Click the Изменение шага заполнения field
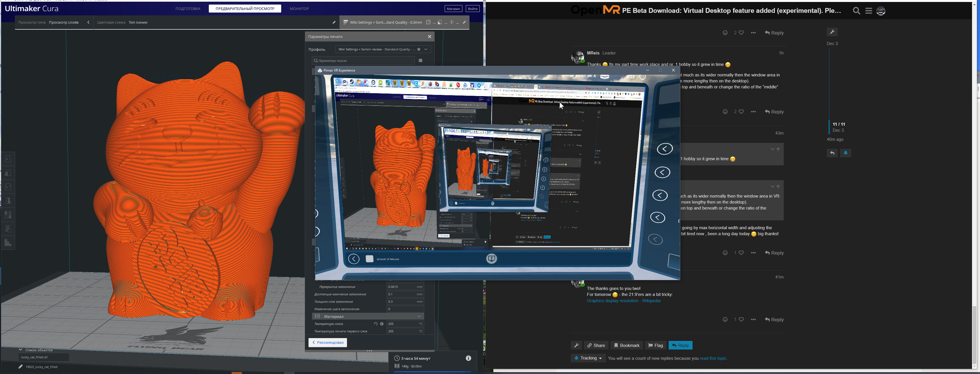Screen dimensions: 980x374 tap(405, 309)
